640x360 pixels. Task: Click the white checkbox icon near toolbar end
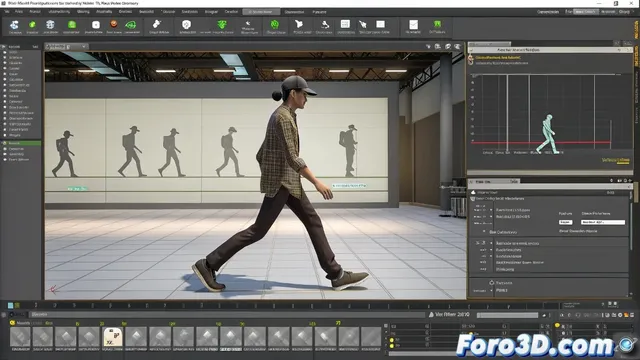coord(413,24)
